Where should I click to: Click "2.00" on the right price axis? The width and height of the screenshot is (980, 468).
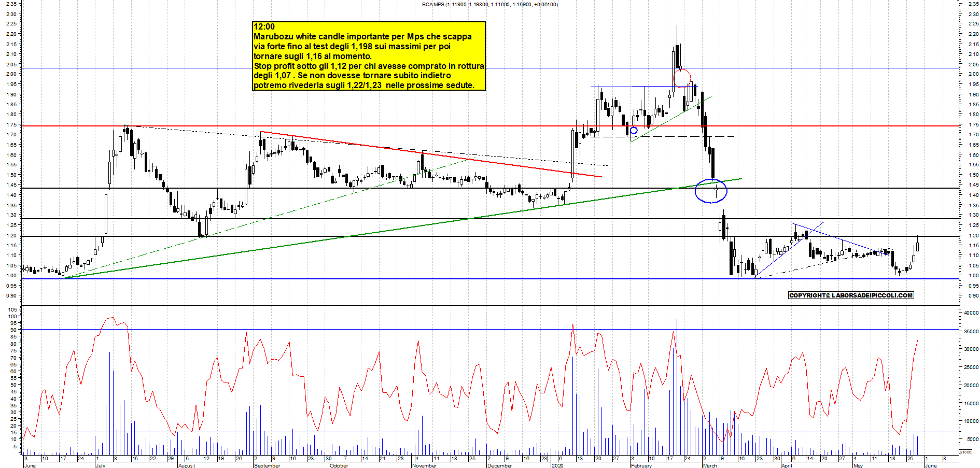tap(973, 74)
